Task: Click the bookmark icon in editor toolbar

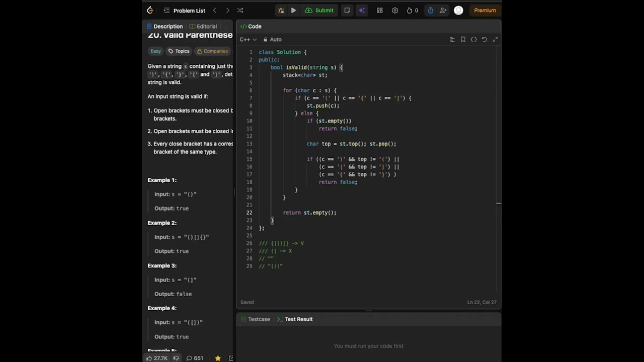Action: point(463,40)
